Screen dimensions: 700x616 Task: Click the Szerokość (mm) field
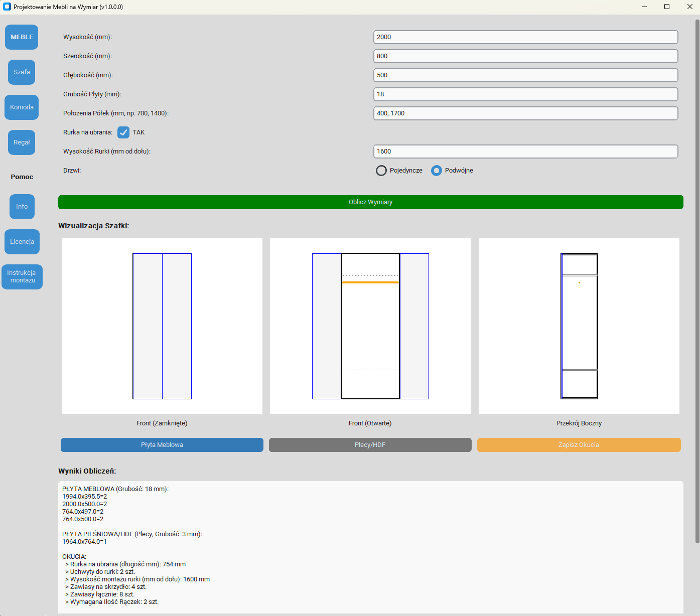pos(525,56)
